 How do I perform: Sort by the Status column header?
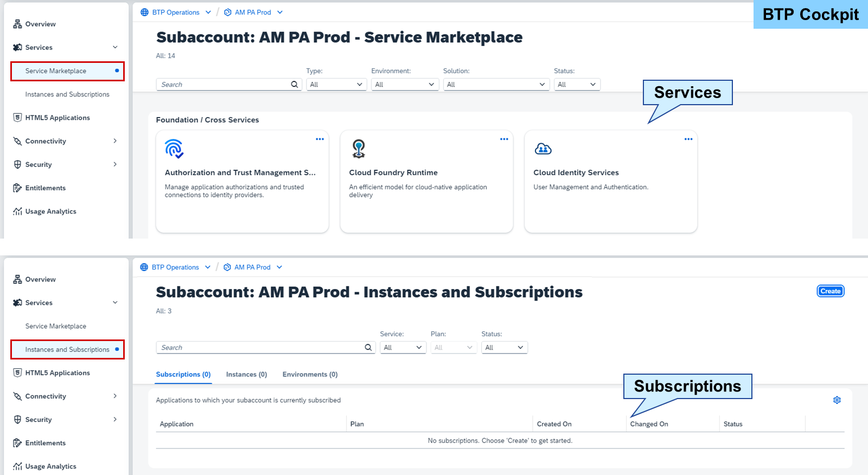pos(733,424)
